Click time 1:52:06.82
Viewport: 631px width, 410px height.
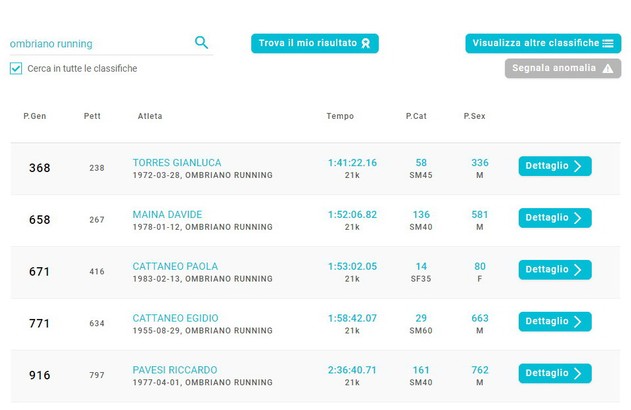pyautogui.click(x=353, y=214)
